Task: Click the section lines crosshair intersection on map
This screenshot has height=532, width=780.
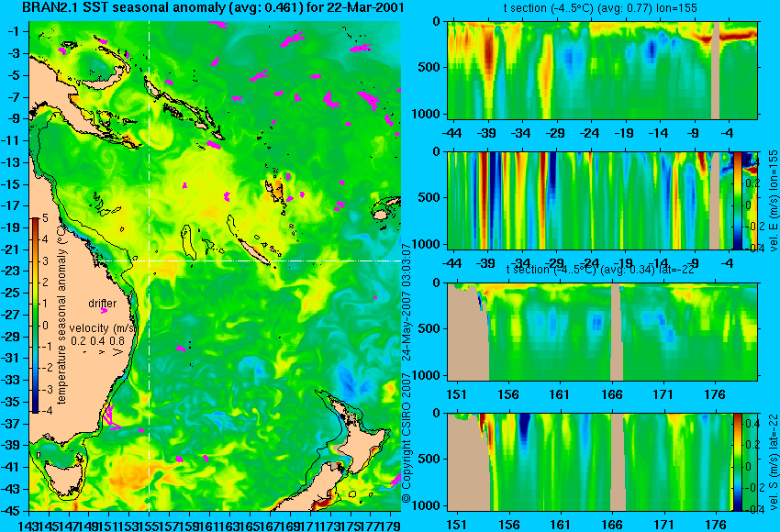Action: click(150, 260)
